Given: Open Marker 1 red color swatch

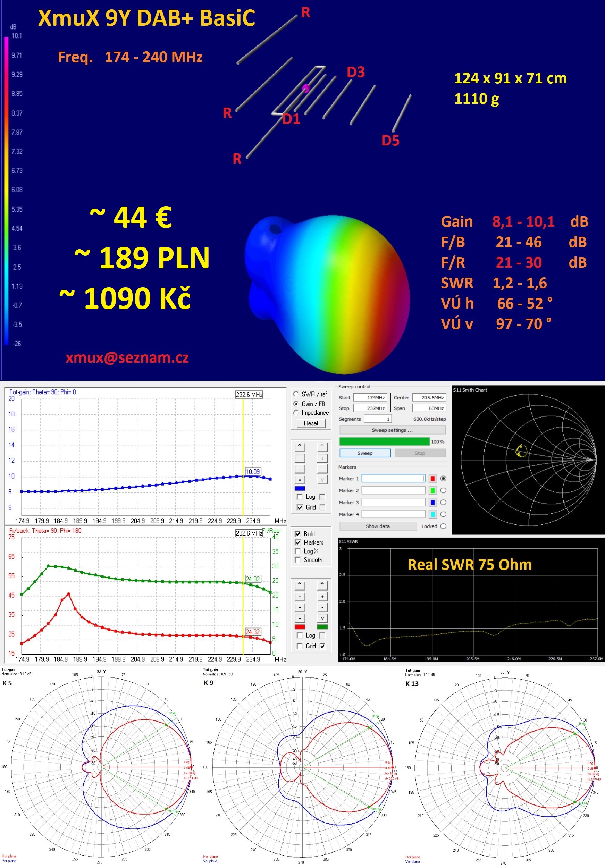Looking at the screenshot, I should click(433, 479).
